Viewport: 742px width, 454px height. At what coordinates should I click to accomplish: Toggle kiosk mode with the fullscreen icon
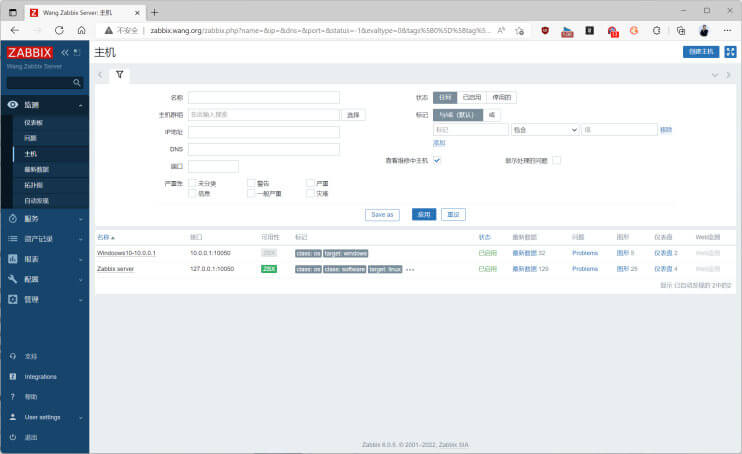(730, 52)
